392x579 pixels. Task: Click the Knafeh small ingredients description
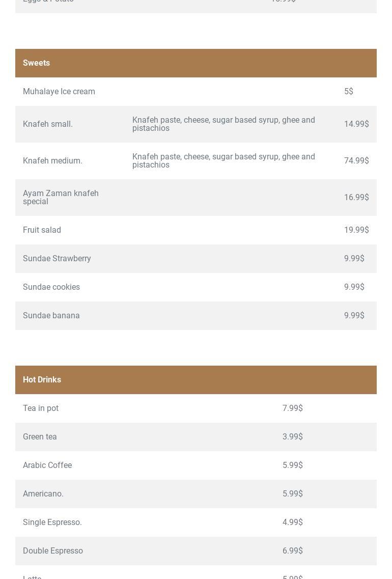coord(223,124)
